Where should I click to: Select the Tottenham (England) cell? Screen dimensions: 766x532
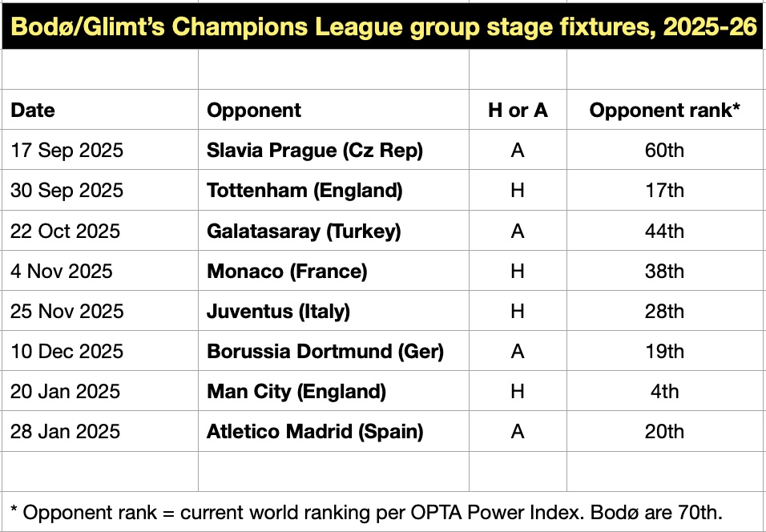[304, 191]
